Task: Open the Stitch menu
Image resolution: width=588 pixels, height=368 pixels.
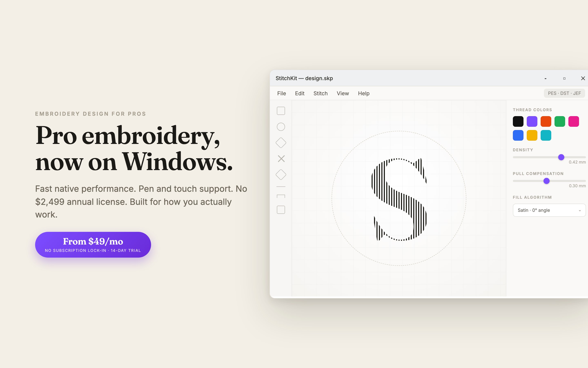Action: click(x=321, y=93)
